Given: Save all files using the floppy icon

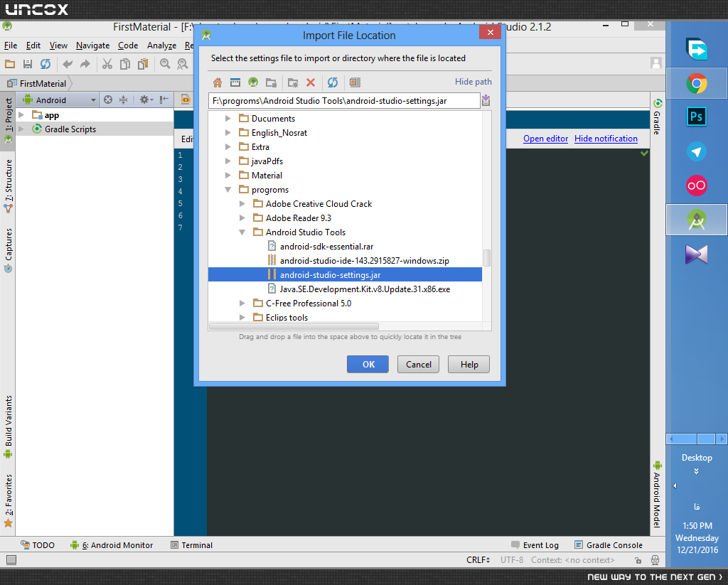Looking at the screenshot, I should pos(28,64).
